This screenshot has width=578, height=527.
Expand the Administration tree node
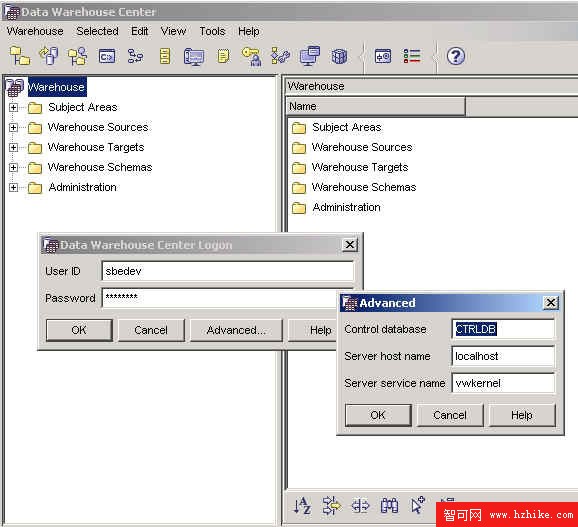(13, 187)
